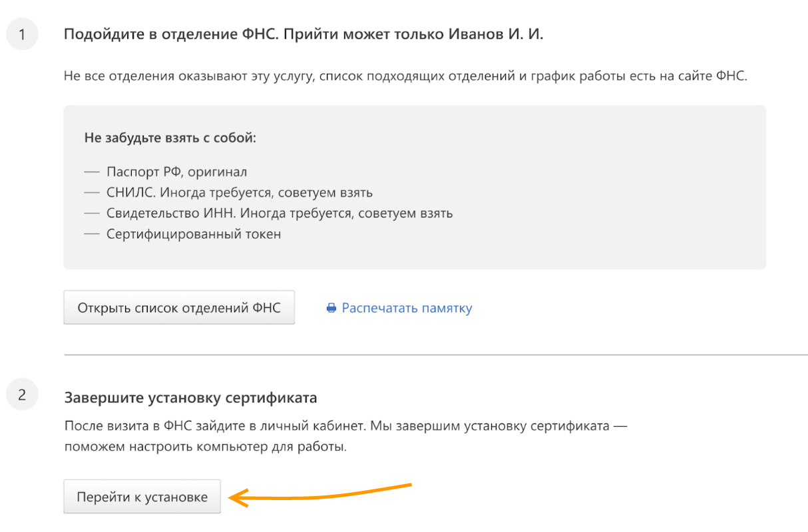Follow the Распечатать памятку link
The height and width of the screenshot is (532, 808).
point(407,309)
